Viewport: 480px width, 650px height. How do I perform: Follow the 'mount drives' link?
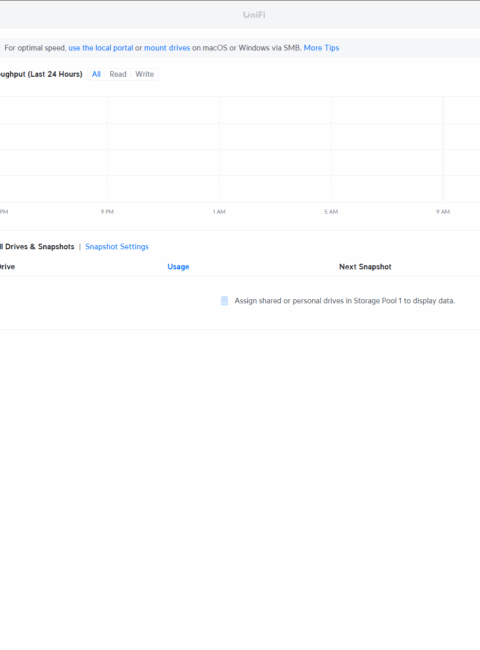[x=167, y=48]
